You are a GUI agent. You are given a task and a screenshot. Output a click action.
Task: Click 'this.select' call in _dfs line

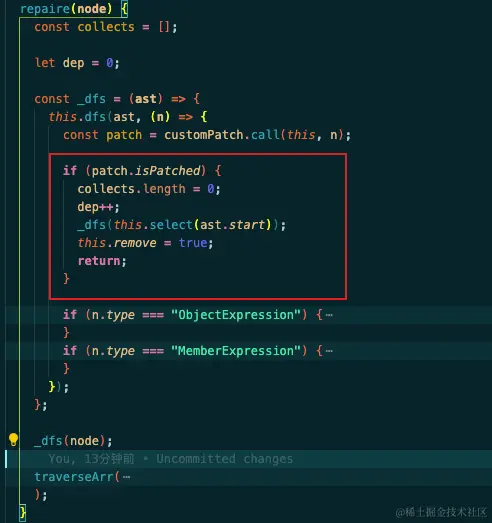pyautogui.click(x=153, y=225)
